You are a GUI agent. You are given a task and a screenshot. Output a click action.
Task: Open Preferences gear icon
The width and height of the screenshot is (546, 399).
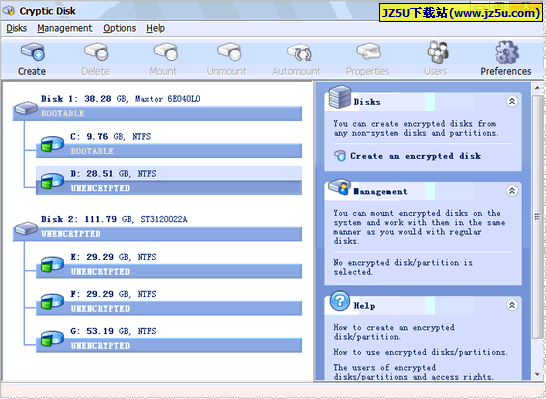507,53
